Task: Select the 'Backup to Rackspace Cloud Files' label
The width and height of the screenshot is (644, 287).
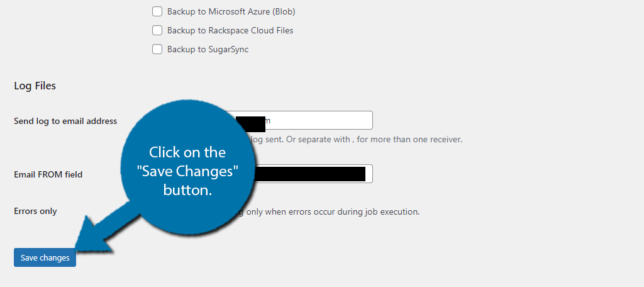Action: 230,30
